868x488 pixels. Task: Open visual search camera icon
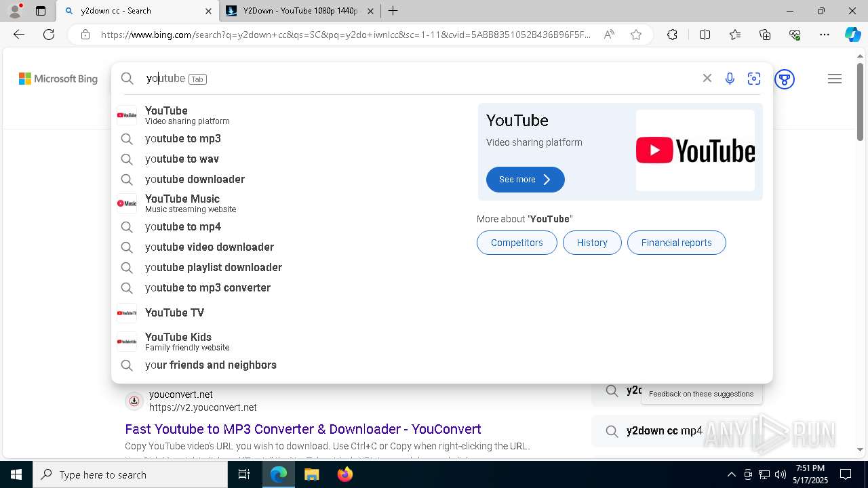click(754, 79)
